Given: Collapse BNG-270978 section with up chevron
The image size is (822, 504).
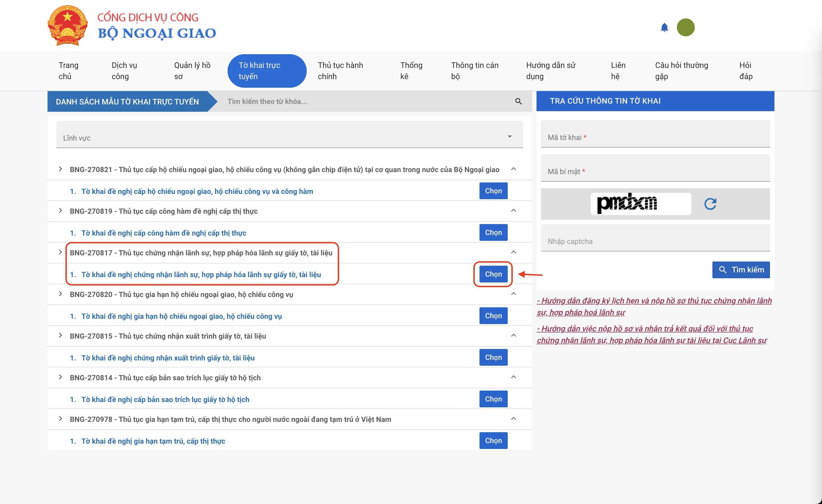Looking at the screenshot, I should [513, 419].
